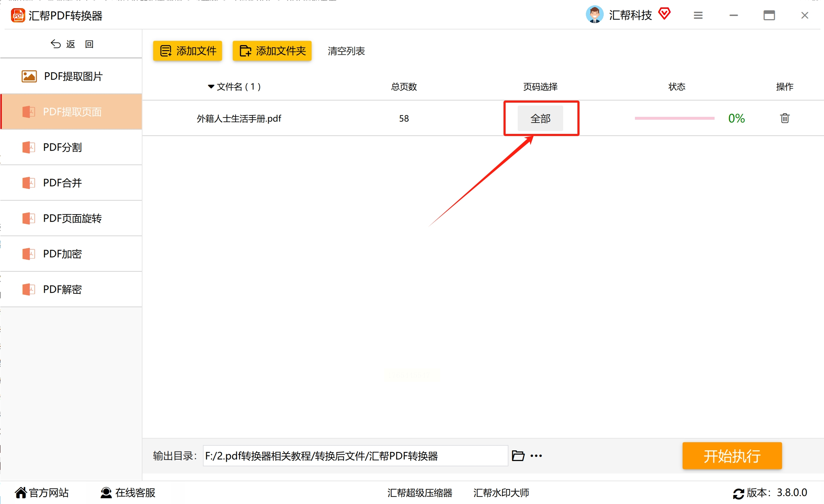Collapse the 文件名 column sort arrow
Viewport: 824px width, 504px height.
coord(211,87)
